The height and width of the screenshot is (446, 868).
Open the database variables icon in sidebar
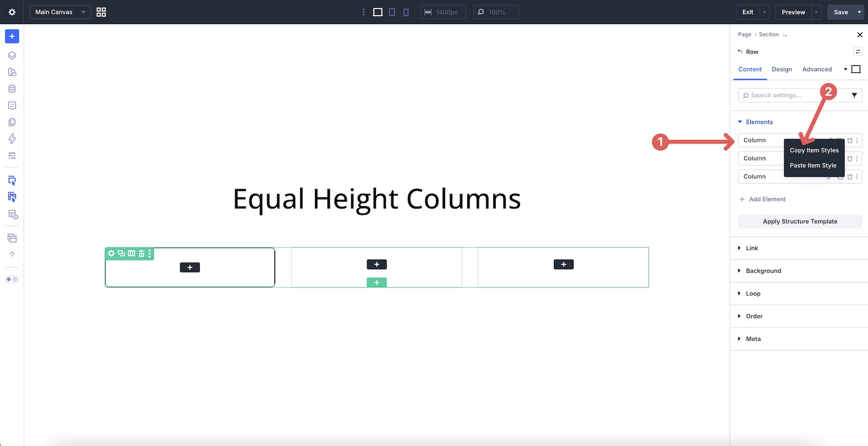pos(12,89)
